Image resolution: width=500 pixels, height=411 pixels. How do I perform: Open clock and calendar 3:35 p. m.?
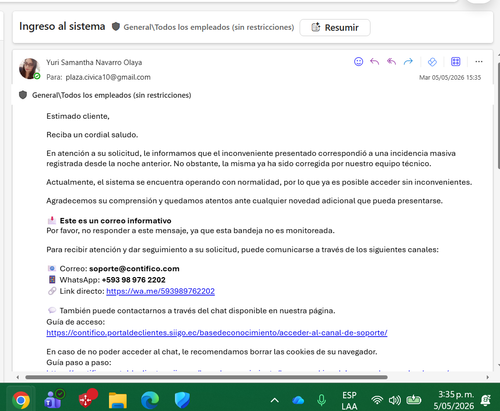454,400
